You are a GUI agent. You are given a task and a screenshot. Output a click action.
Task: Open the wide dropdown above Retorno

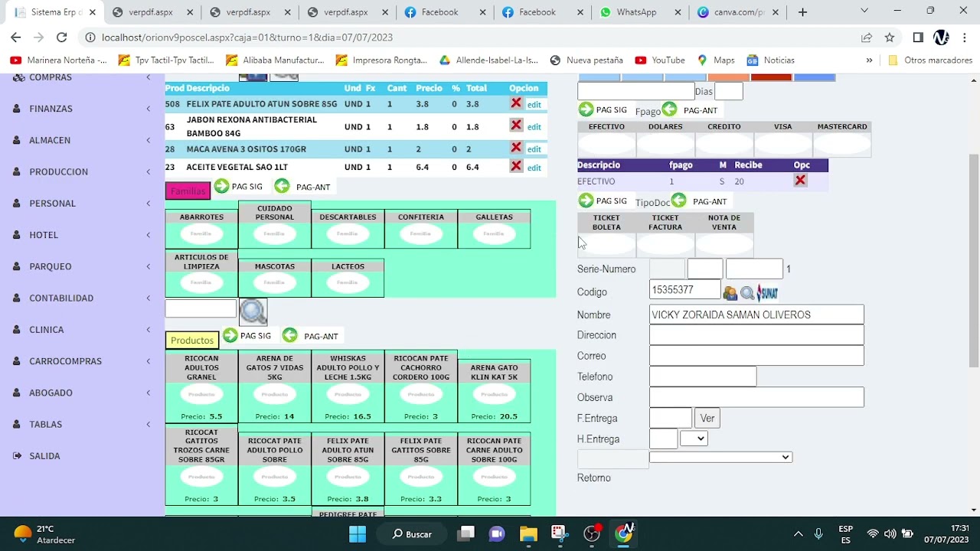720,457
